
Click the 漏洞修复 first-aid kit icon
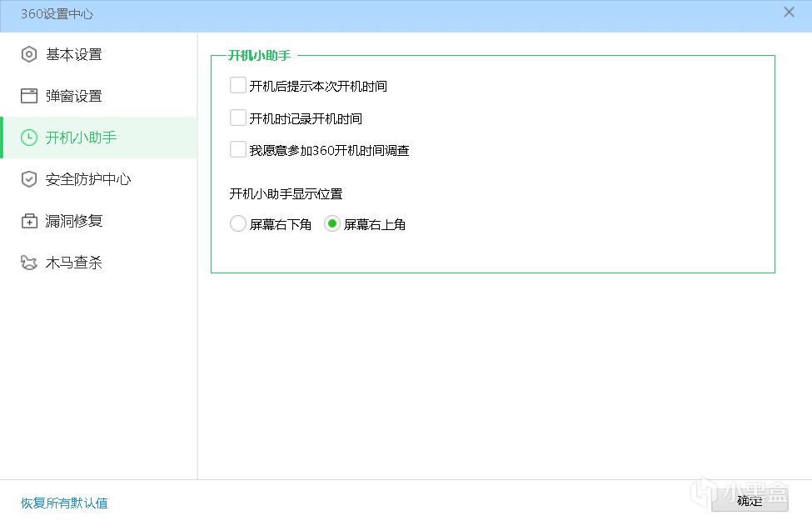click(x=29, y=221)
